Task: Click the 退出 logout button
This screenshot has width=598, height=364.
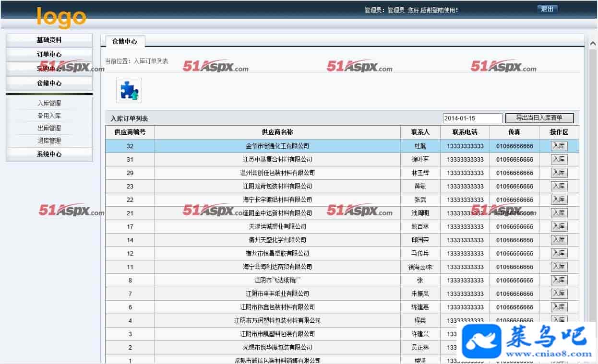Action: click(x=547, y=9)
